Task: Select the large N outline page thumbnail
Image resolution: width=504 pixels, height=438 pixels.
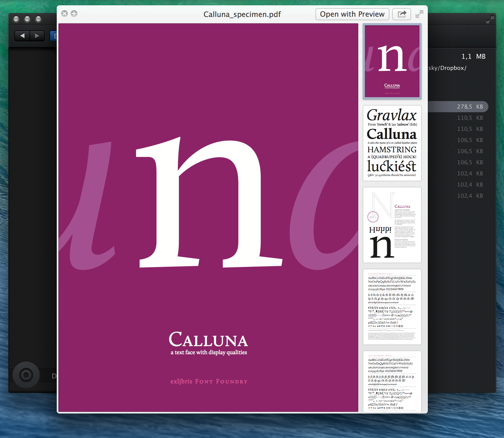Action: click(392, 225)
